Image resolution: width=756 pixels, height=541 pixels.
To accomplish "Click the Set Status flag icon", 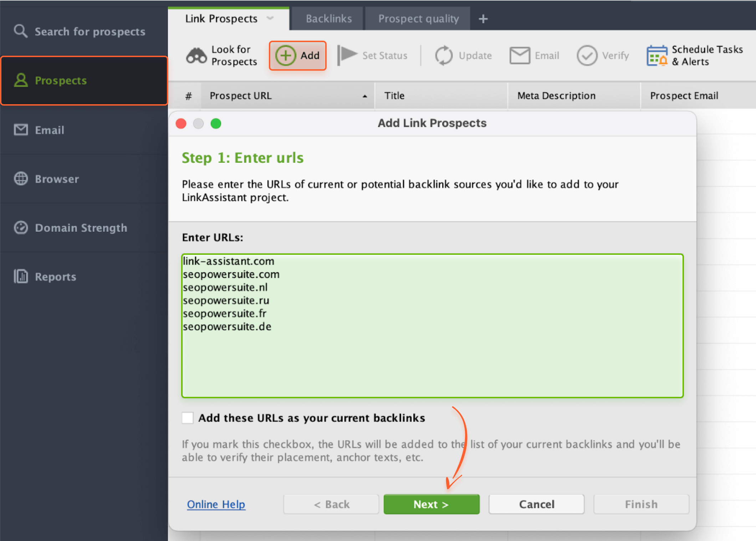I will pos(347,56).
